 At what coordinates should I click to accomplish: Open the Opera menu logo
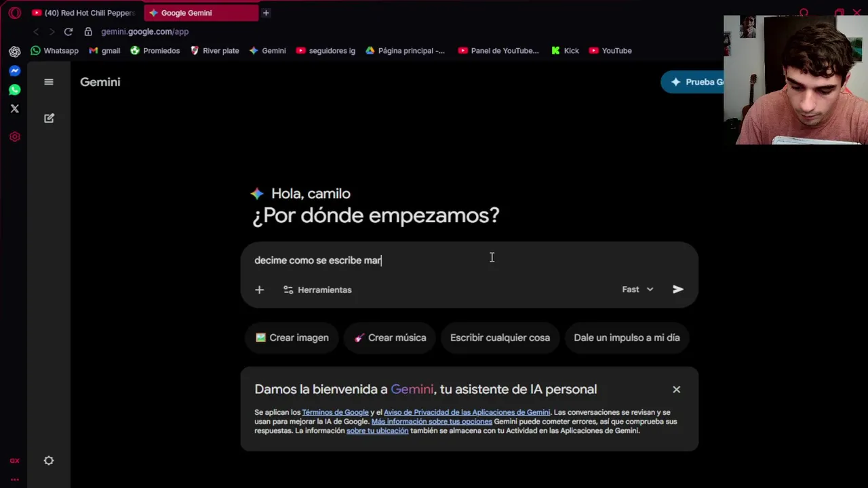14,13
